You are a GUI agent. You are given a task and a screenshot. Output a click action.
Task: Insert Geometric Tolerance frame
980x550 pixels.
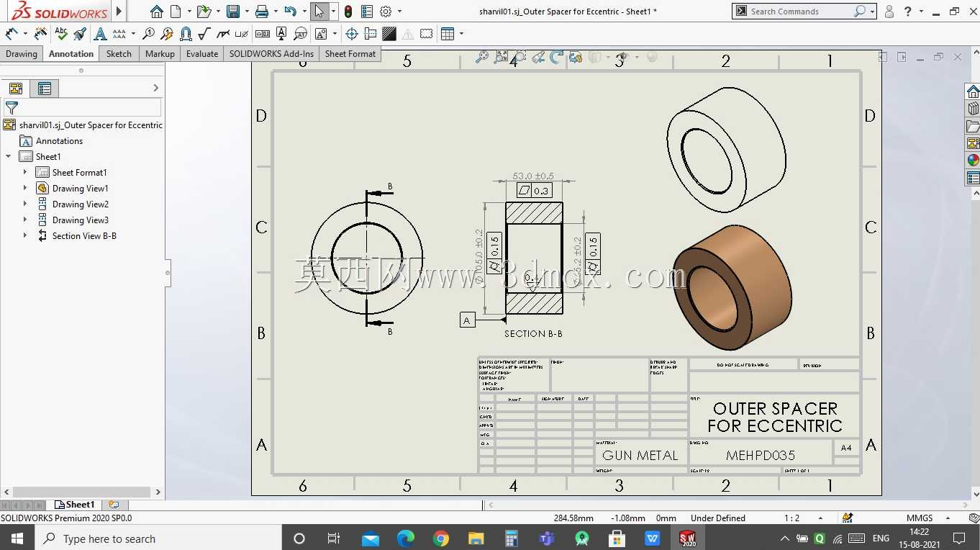click(x=263, y=33)
